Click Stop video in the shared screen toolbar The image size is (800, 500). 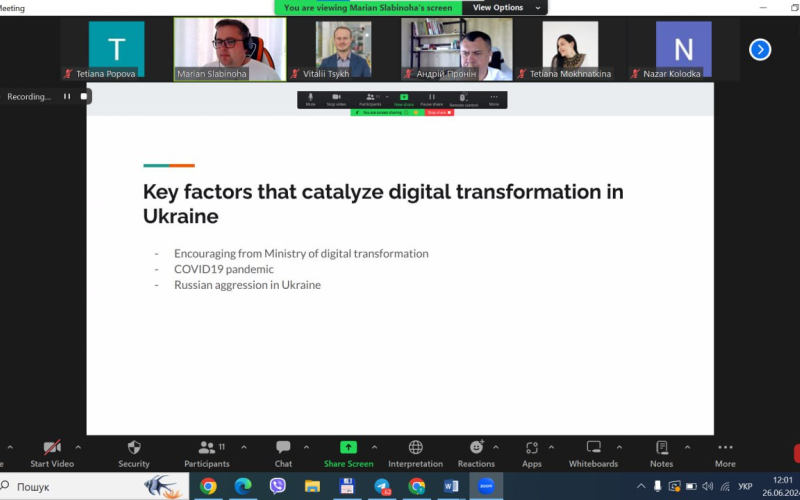coord(336,99)
